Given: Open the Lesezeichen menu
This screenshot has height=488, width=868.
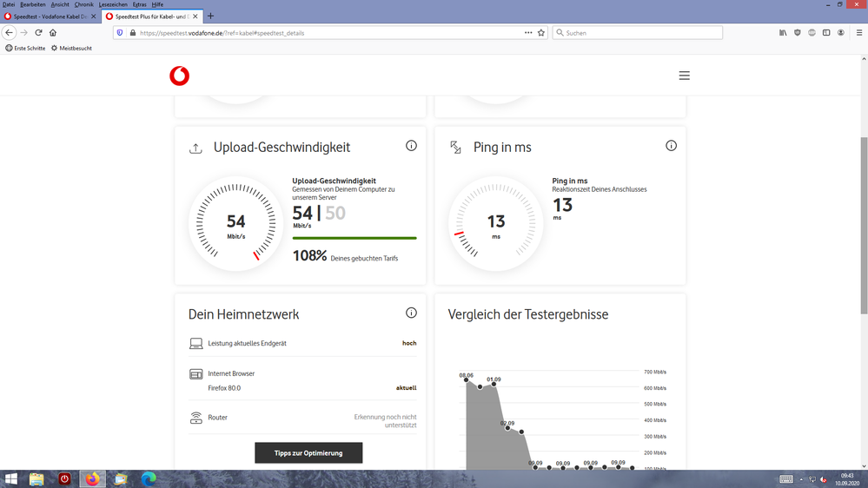Looking at the screenshot, I should click(x=113, y=4).
